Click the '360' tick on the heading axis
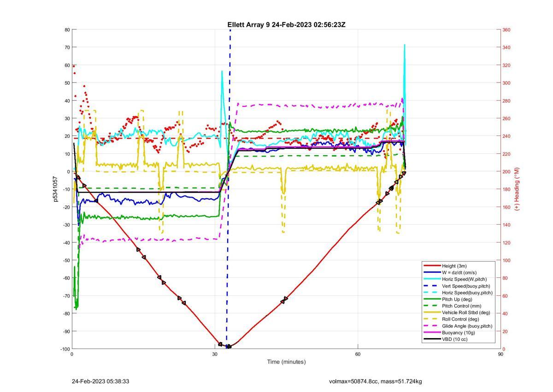Image resolution: width=553 pixels, height=392 pixels. pyautogui.click(x=506, y=30)
